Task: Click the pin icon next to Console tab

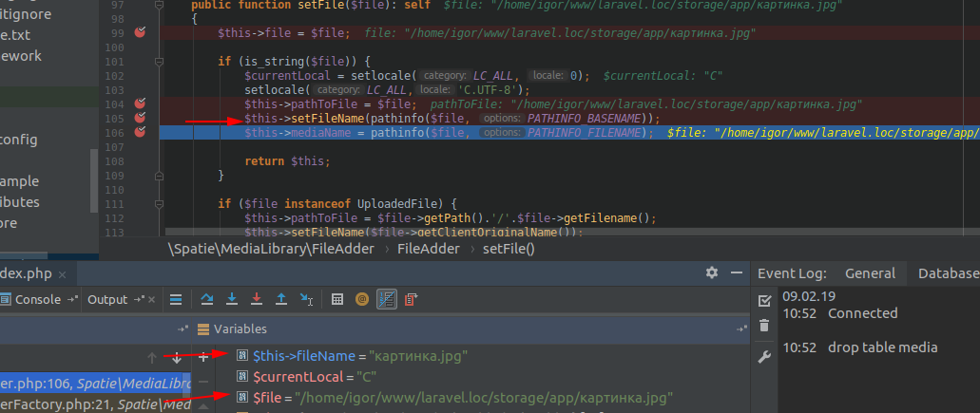Action: tap(71, 299)
